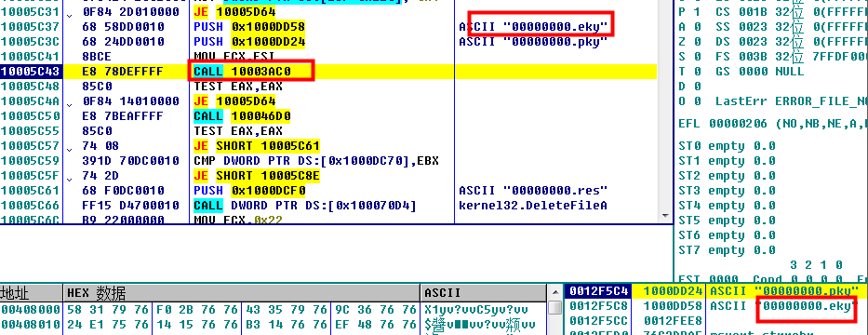Select stack address 0012F5C8
The width and height of the screenshot is (868, 335).
[598, 305]
